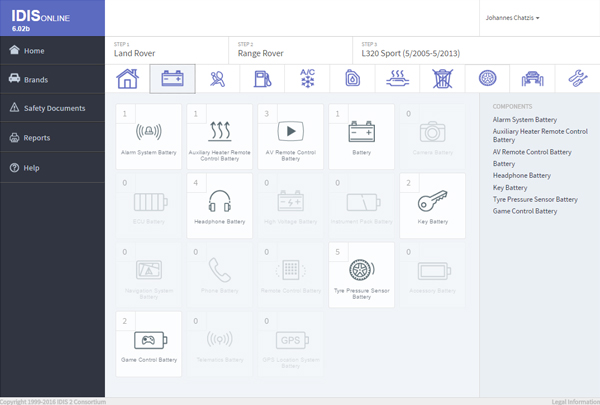This screenshot has width=600, height=405.
Task: Open the catalytic converter heat category icon
Action: pos(398,78)
